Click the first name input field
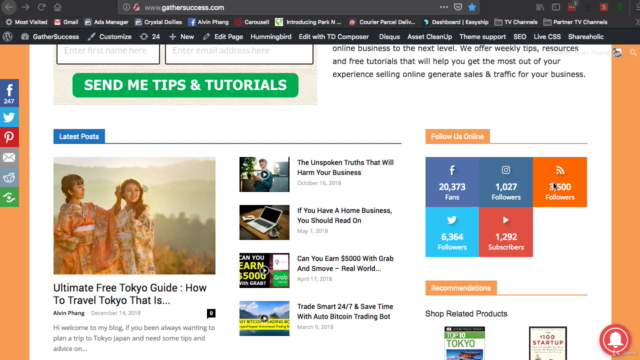The height and width of the screenshot is (360, 640). (108, 53)
